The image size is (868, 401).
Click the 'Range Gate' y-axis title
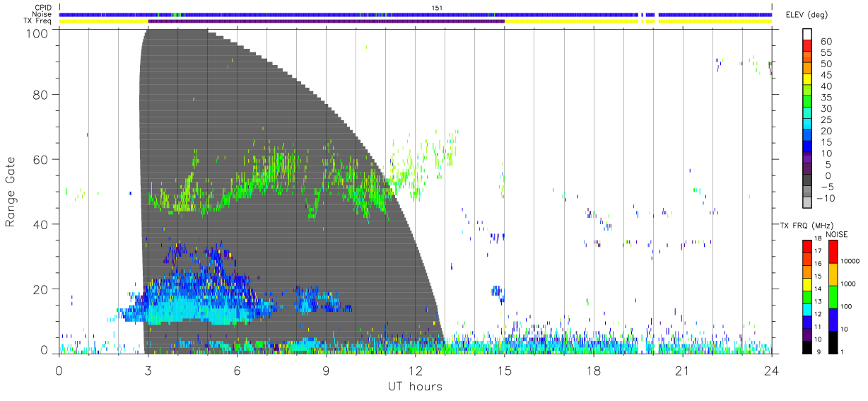11,192
